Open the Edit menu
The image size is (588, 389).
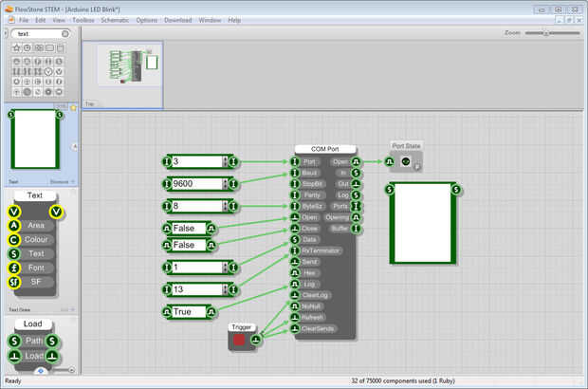(x=40, y=20)
